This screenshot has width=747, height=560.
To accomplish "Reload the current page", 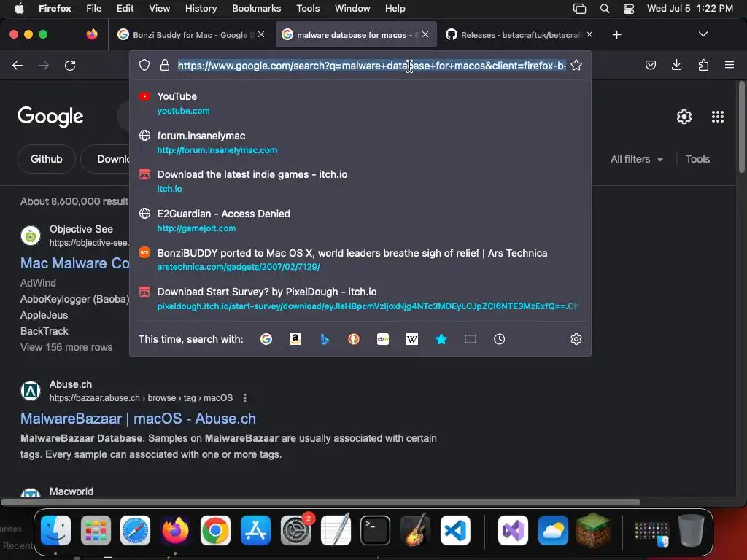I will click(70, 65).
